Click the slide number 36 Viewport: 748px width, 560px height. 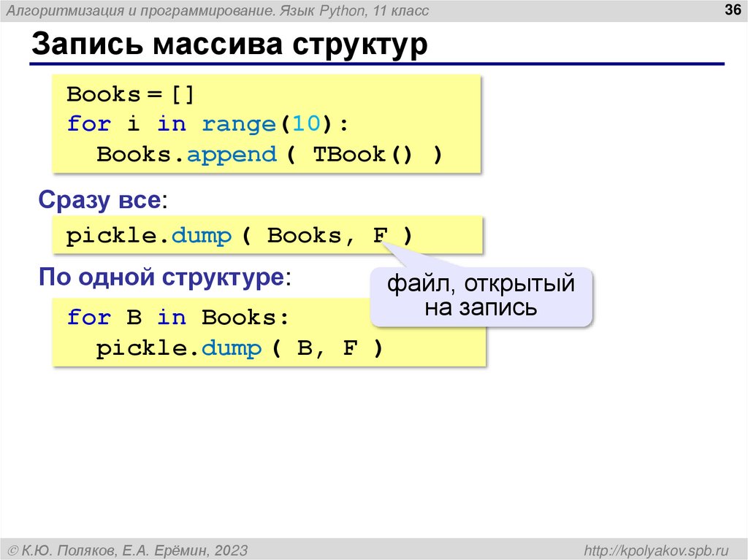tap(732, 9)
